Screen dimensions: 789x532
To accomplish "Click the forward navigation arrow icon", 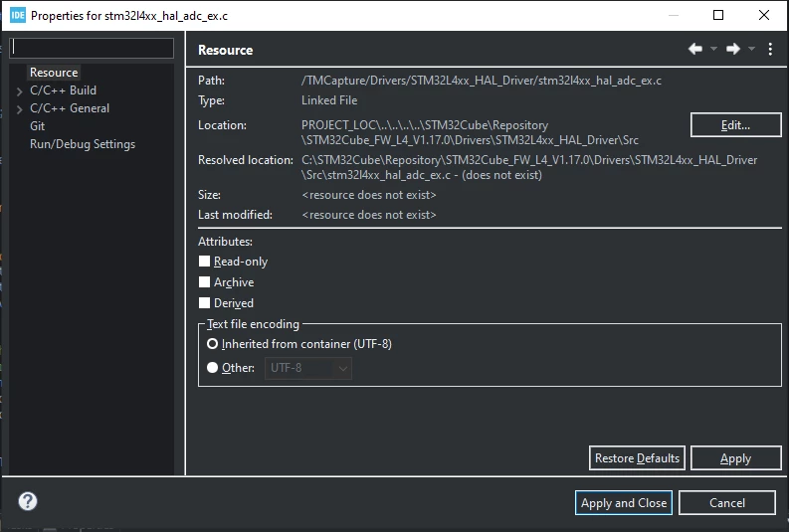I will (733, 49).
